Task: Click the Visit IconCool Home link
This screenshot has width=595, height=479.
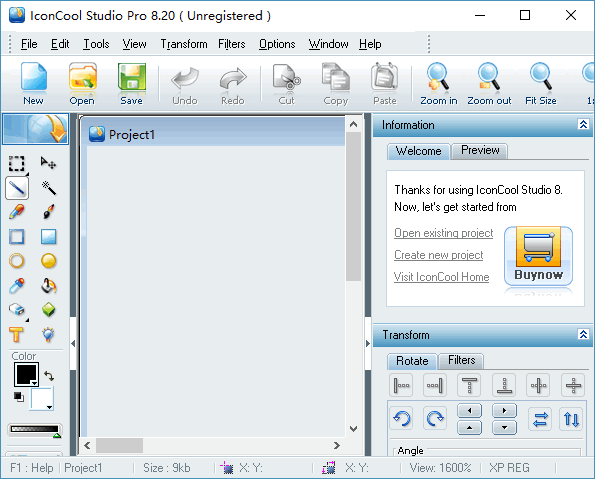Action: coord(441,277)
